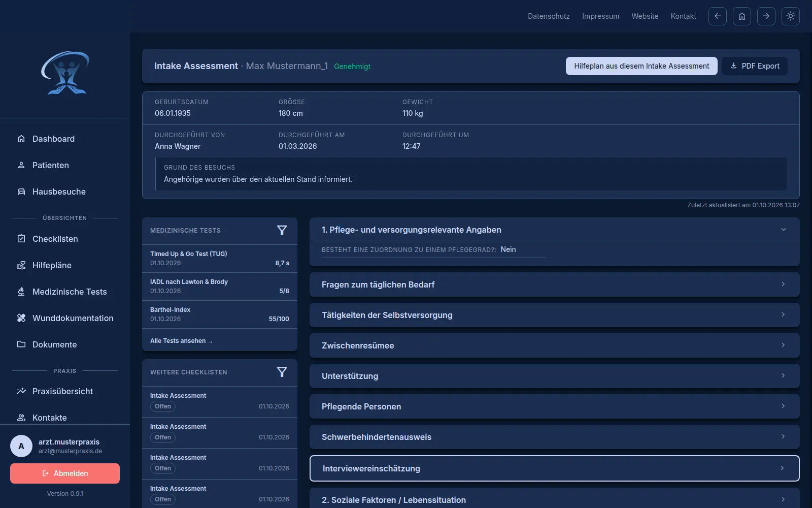Viewport: 812px width, 508px height.
Task: Click the home icon in top bar
Action: coord(742,16)
